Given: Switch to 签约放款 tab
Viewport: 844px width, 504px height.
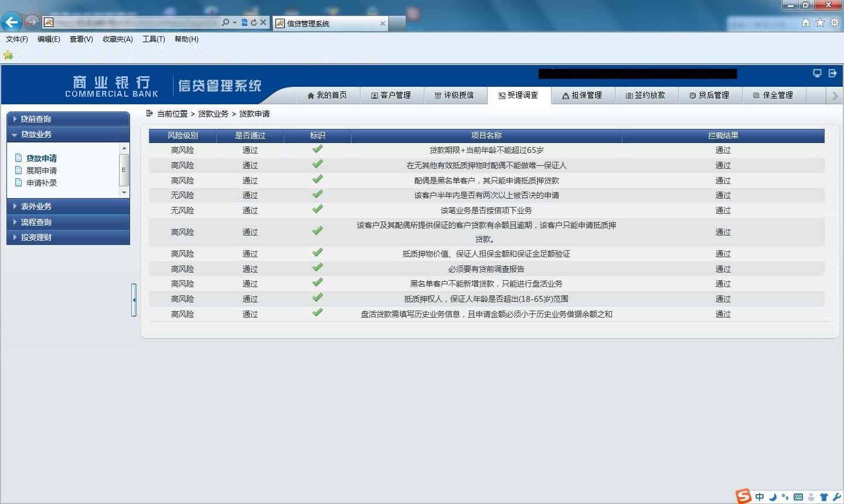Looking at the screenshot, I should pyautogui.click(x=646, y=95).
